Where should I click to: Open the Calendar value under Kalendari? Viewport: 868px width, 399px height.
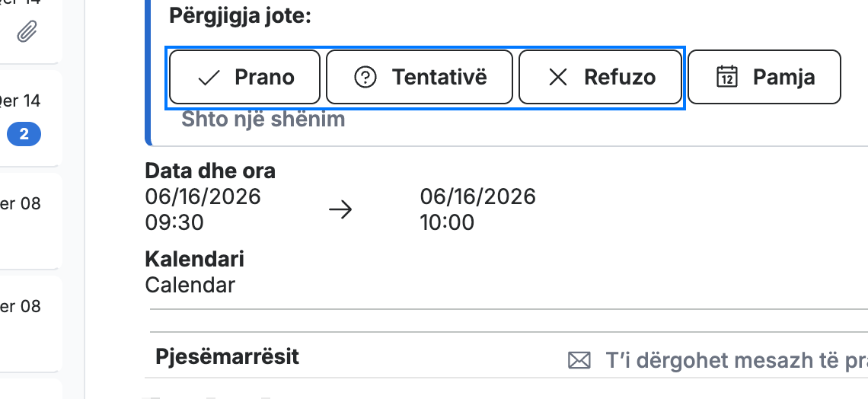(x=190, y=285)
